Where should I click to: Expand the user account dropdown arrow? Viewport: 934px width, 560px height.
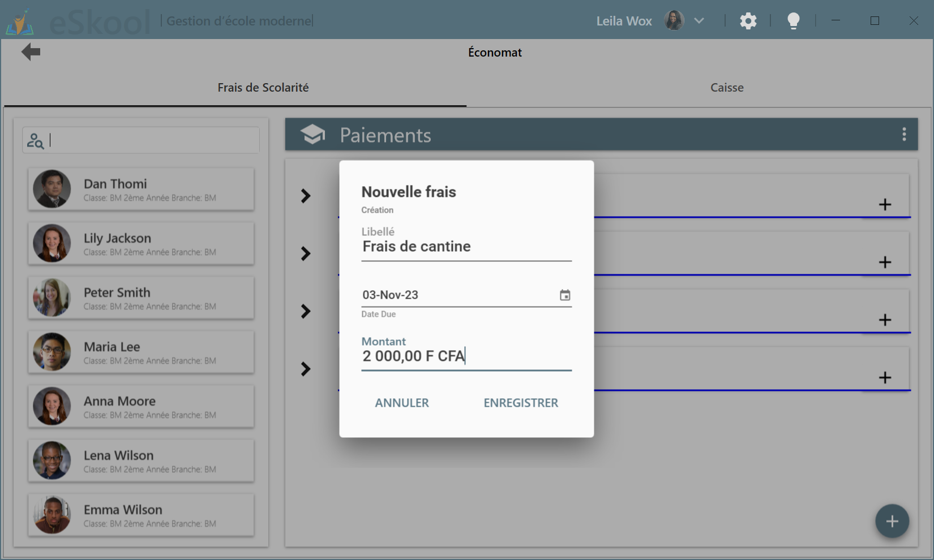click(699, 21)
